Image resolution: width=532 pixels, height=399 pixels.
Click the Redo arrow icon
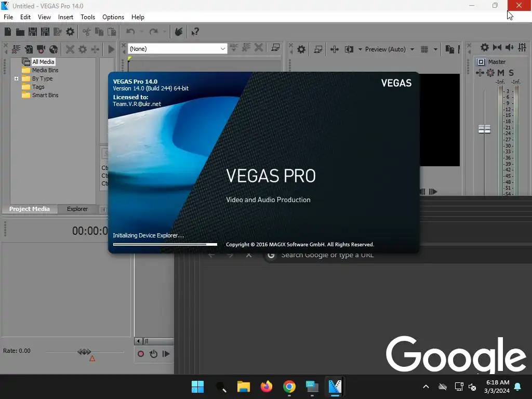click(x=154, y=32)
